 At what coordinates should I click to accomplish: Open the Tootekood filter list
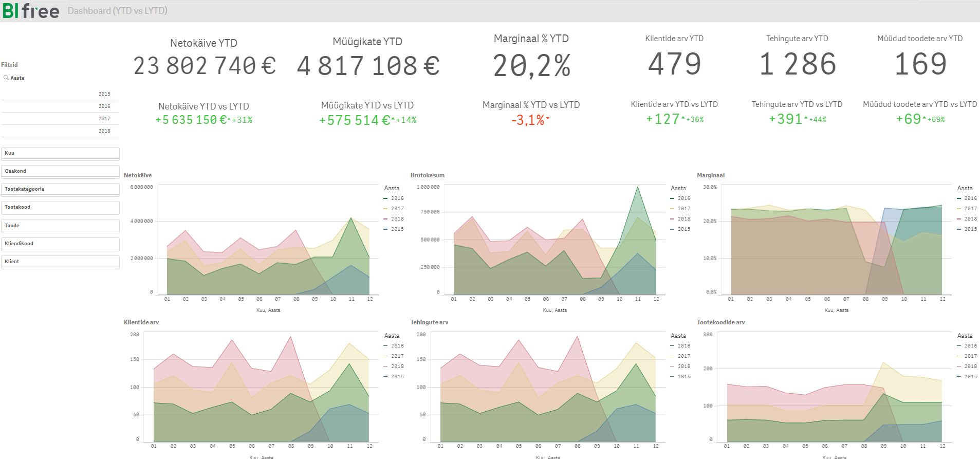tap(60, 207)
